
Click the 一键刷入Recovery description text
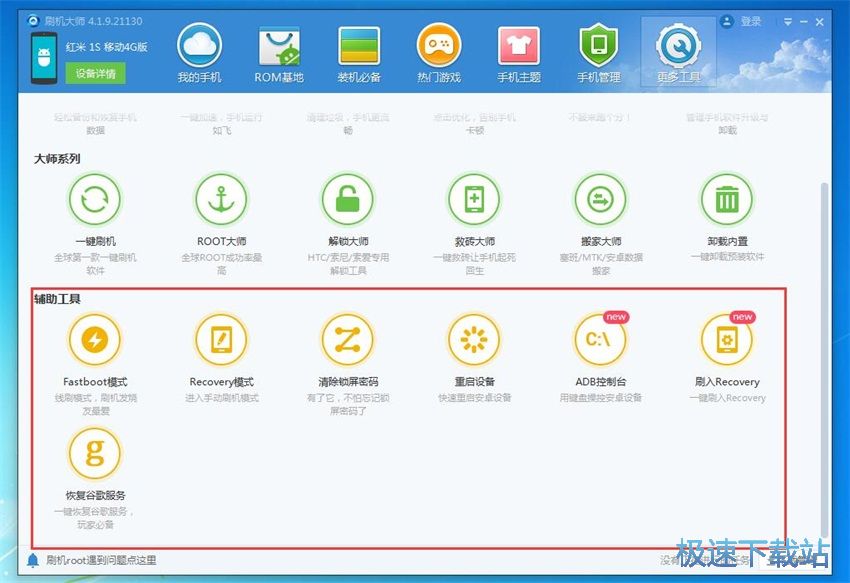pos(727,398)
